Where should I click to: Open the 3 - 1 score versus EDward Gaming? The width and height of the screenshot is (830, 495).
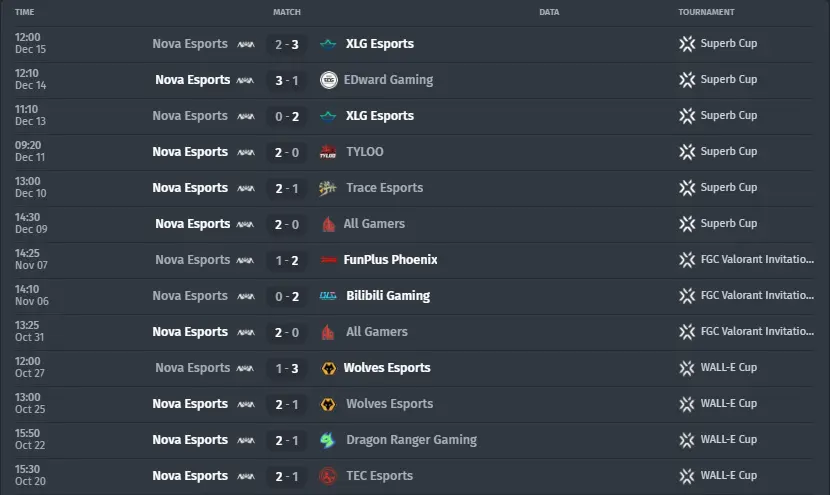point(286,80)
